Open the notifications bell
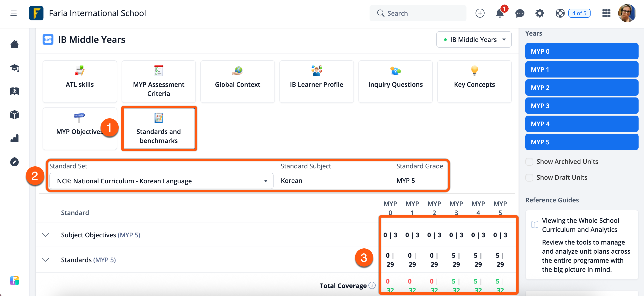 point(500,13)
